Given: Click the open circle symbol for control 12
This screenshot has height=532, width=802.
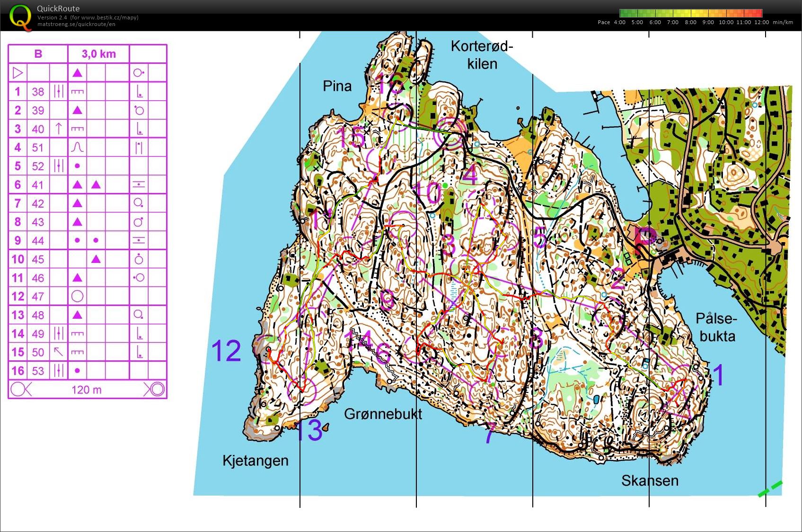Looking at the screenshot, I should coord(77,297).
